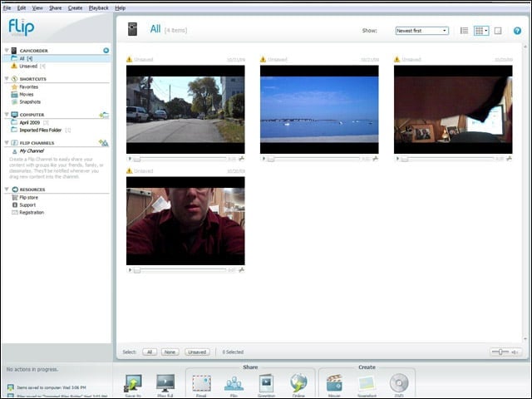Open Snapshots shortcut in sidebar
Viewport: 532px width, 399px height.
(30, 101)
